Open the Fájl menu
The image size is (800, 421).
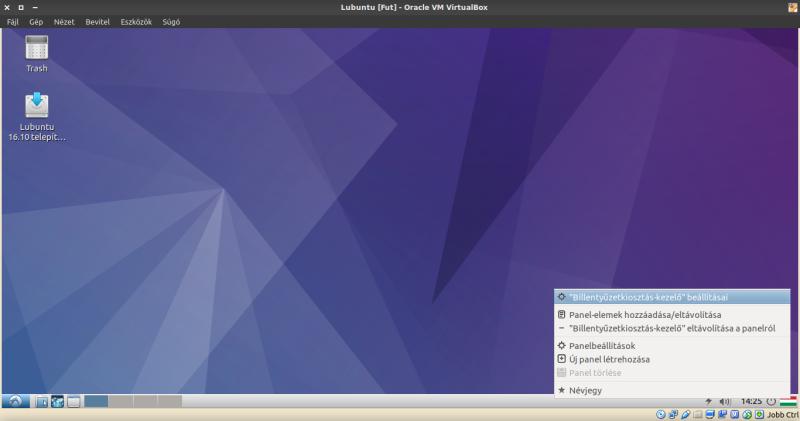click(x=13, y=22)
